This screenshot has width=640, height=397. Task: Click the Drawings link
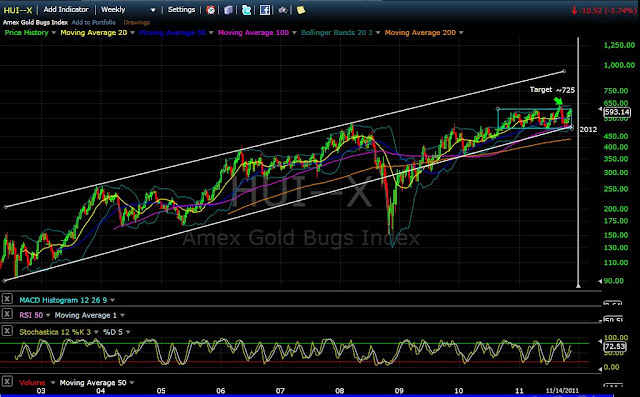pyautogui.click(x=137, y=22)
